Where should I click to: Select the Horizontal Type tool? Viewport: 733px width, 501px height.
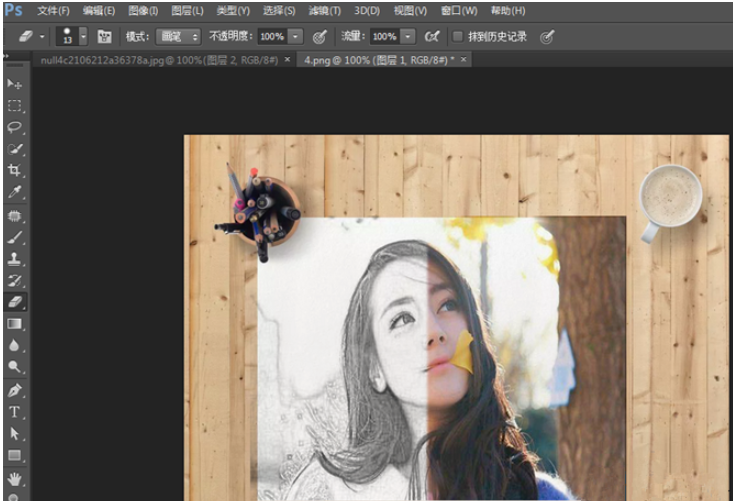(15, 411)
